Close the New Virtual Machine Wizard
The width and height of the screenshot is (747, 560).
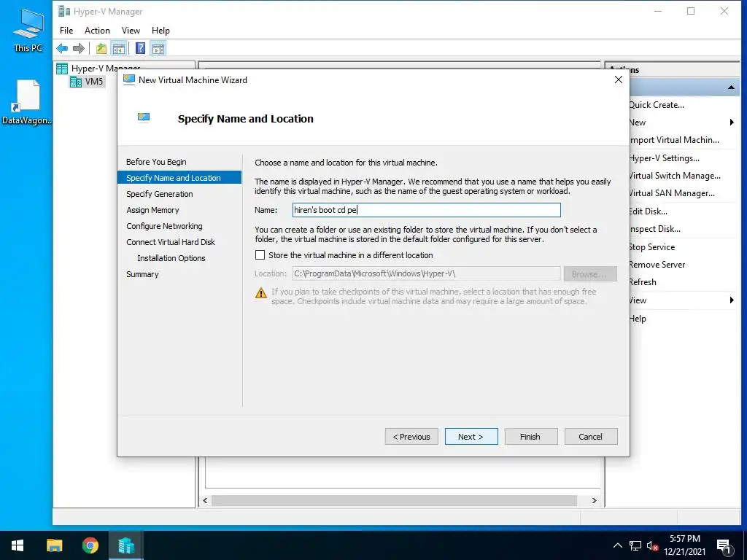tap(619, 79)
